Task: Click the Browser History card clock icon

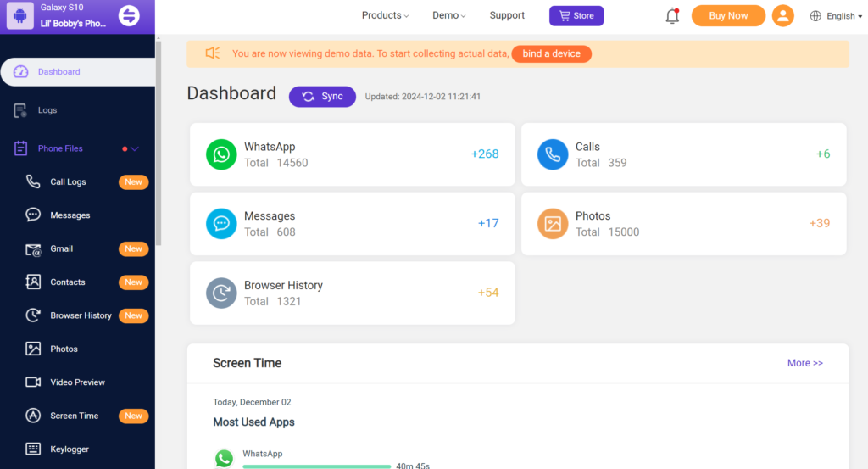Action: pyautogui.click(x=221, y=293)
